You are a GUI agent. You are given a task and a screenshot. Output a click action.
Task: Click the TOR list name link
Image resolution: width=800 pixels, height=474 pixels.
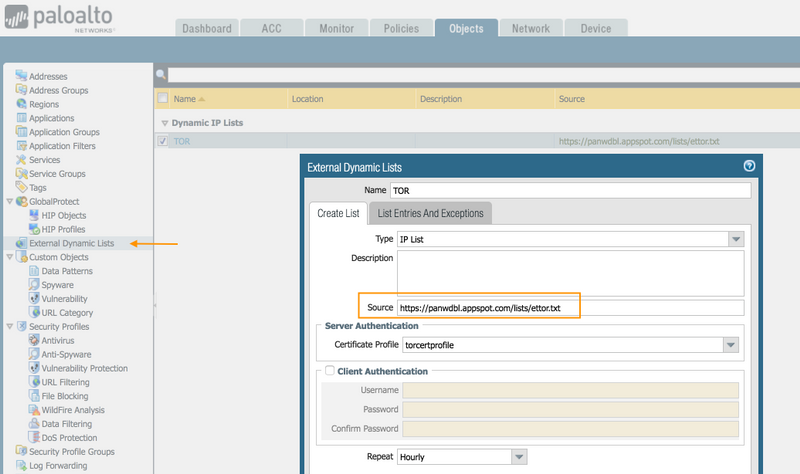[182, 142]
